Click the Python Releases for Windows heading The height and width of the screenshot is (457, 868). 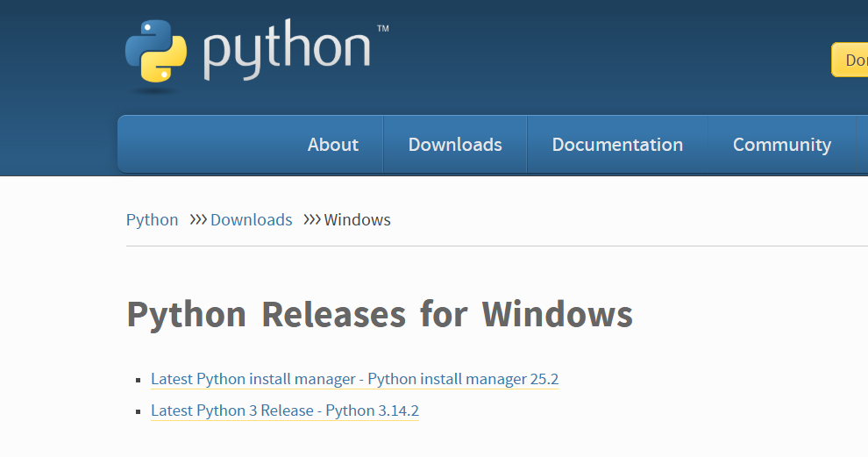(380, 314)
